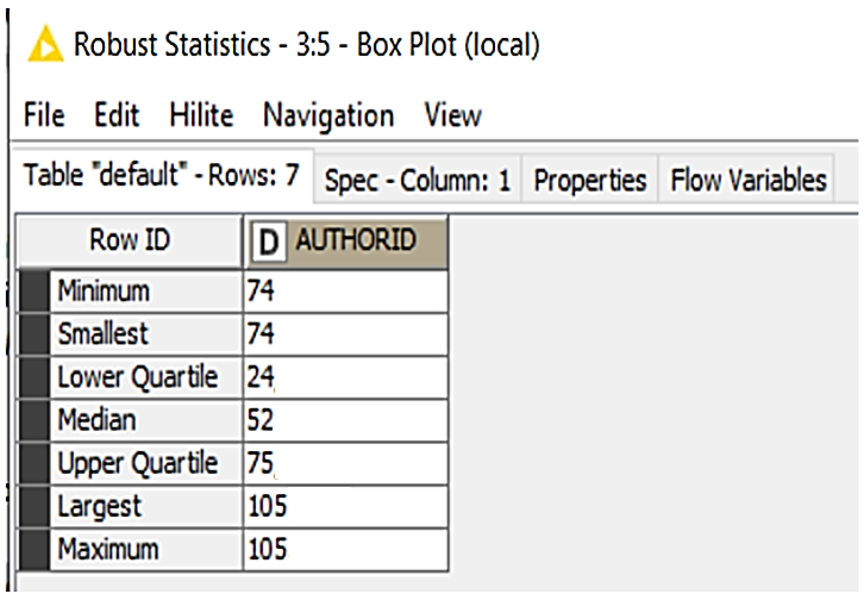The image size is (868, 600).
Task: Click the KNIME yellow triangle window icon
Action: click(46, 45)
